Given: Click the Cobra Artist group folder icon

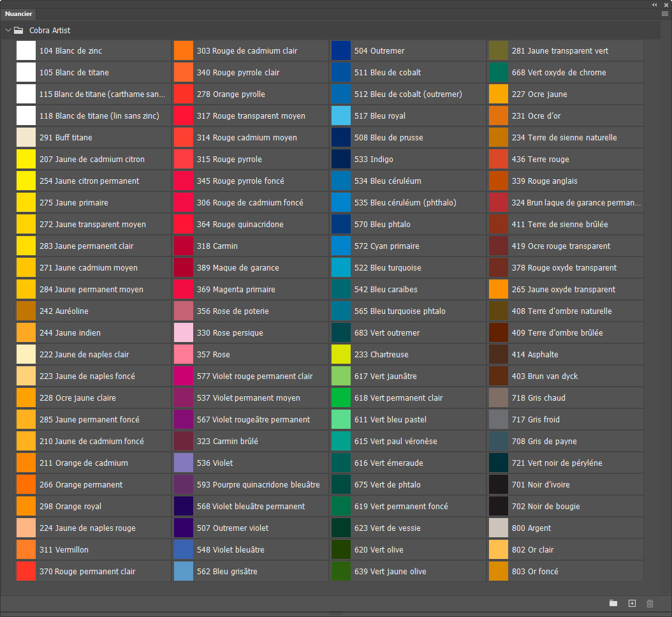Looking at the screenshot, I should (x=18, y=31).
